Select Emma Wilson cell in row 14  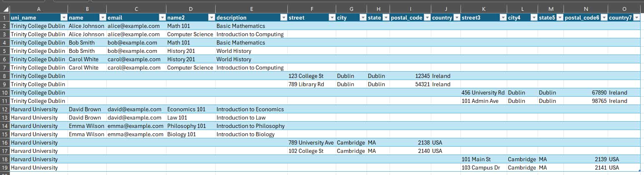click(x=87, y=126)
